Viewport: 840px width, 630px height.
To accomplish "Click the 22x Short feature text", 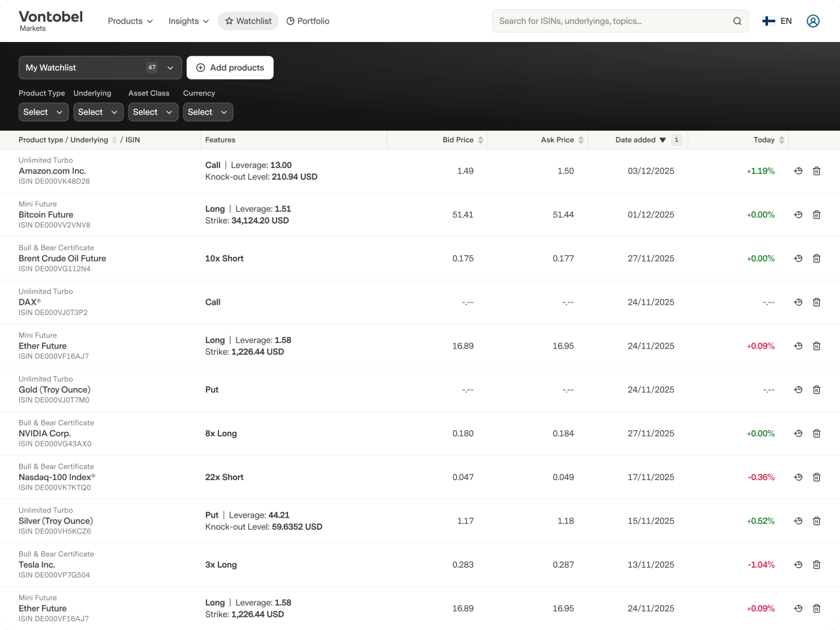I will tap(224, 478).
